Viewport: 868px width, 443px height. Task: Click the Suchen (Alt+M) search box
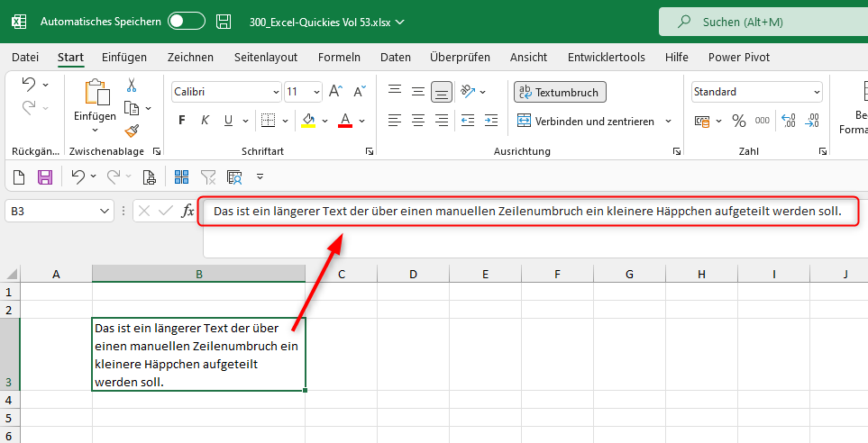tap(763, 23)
